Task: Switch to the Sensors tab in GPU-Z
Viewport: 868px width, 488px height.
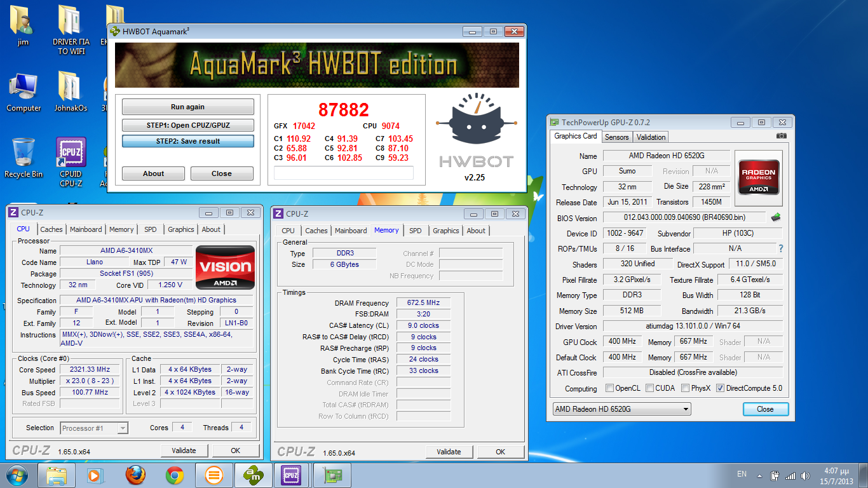Action: coord(616,137)
